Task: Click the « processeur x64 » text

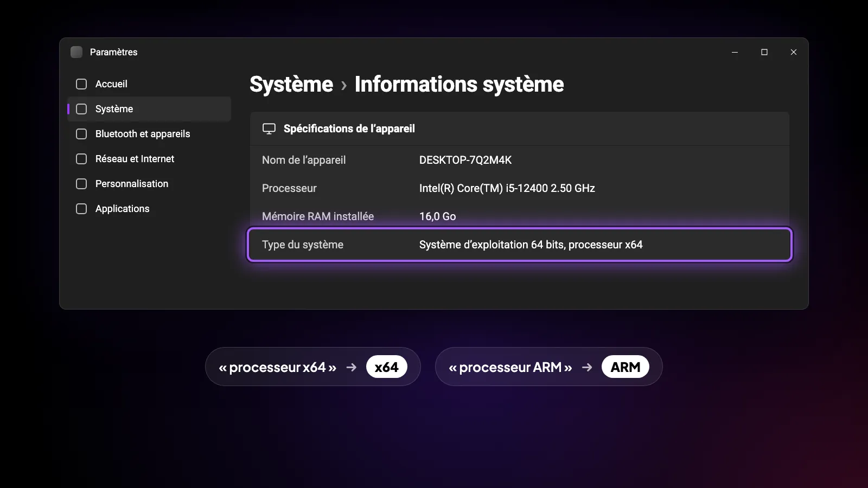Action: click(x=278, y=367)
